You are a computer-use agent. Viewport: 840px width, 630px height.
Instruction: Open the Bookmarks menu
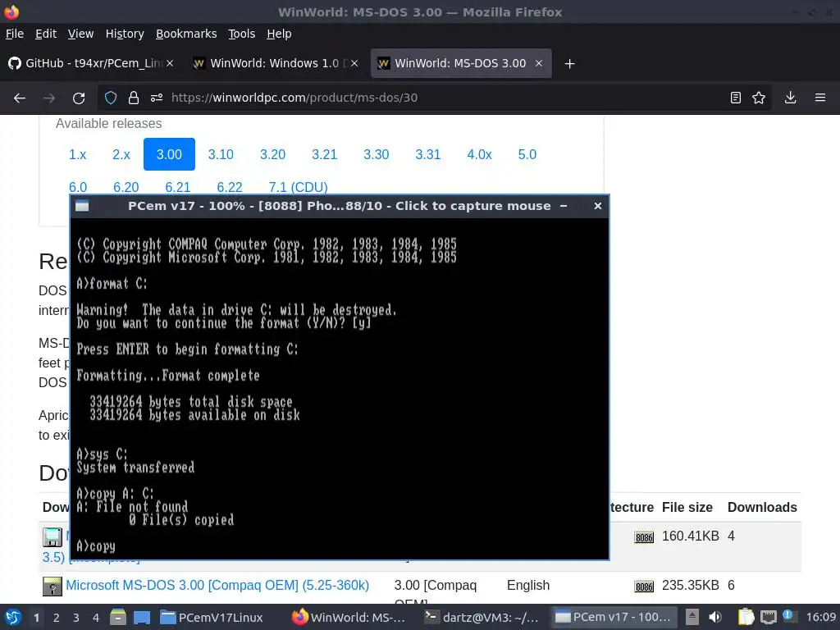click(186, 34)
